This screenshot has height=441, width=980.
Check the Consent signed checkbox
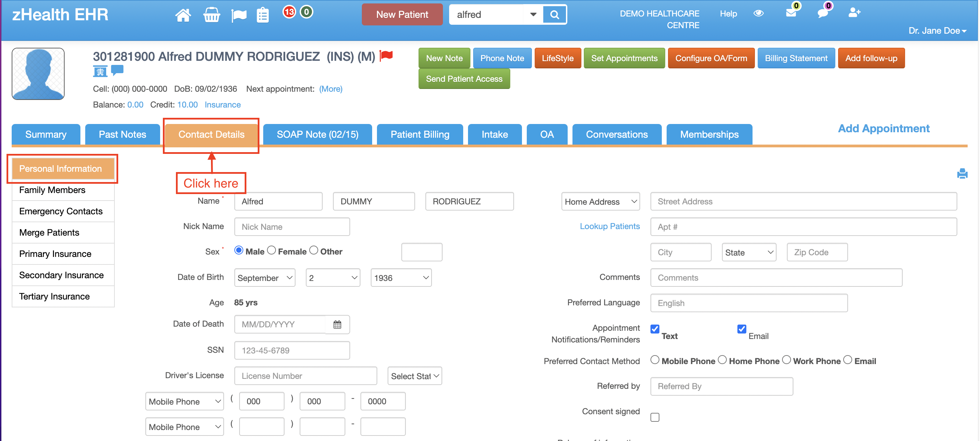655,417
